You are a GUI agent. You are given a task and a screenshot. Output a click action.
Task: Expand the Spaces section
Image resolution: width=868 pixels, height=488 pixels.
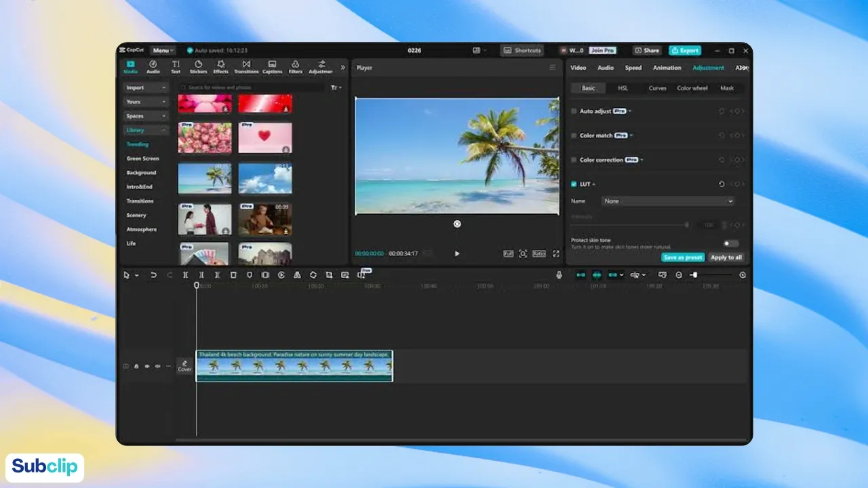146,116
